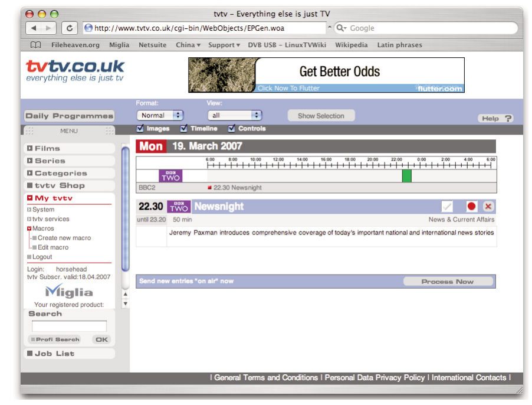Click Edit macro link
The width and height of the screenshot is (532, 405).
53,247
